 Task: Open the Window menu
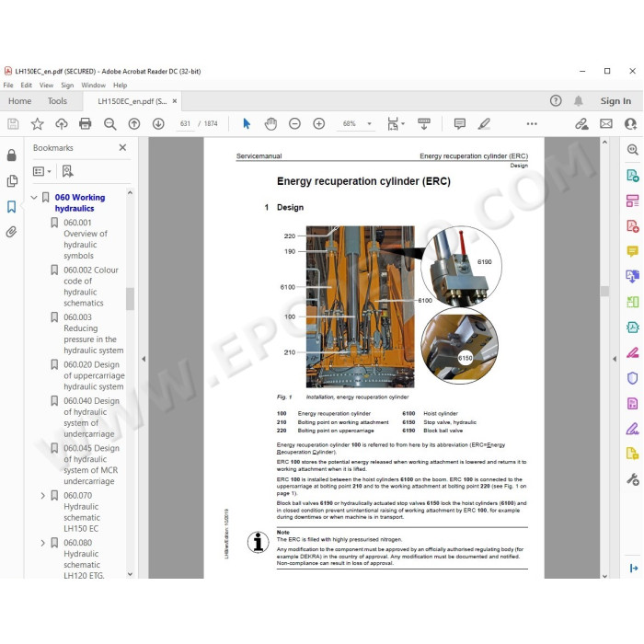point(93,85)
